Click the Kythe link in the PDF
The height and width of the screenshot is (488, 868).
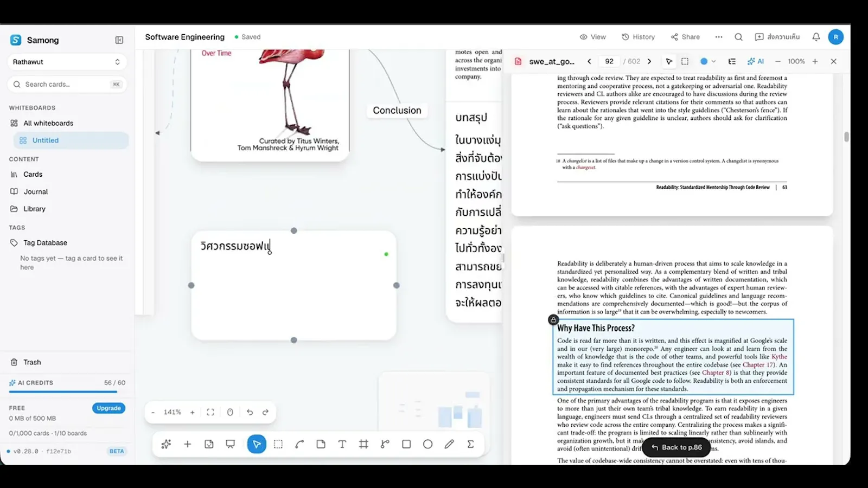coord(779,357)
